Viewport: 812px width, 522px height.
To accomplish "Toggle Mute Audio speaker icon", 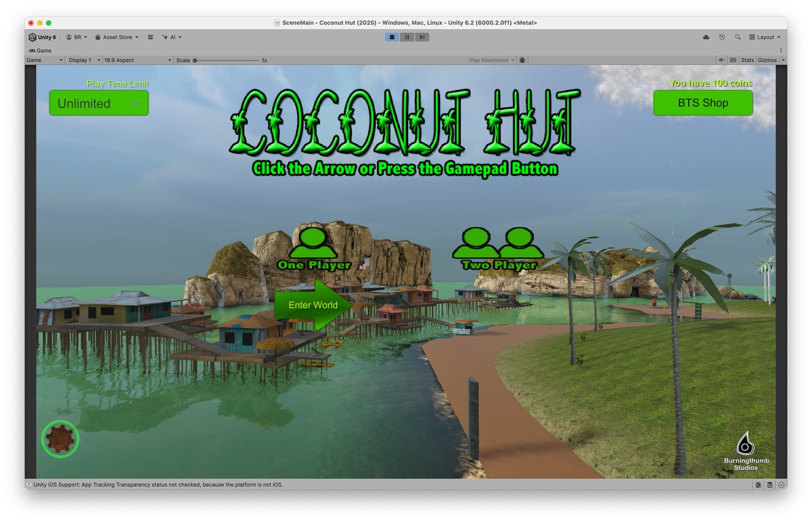I will pos(721,60).
